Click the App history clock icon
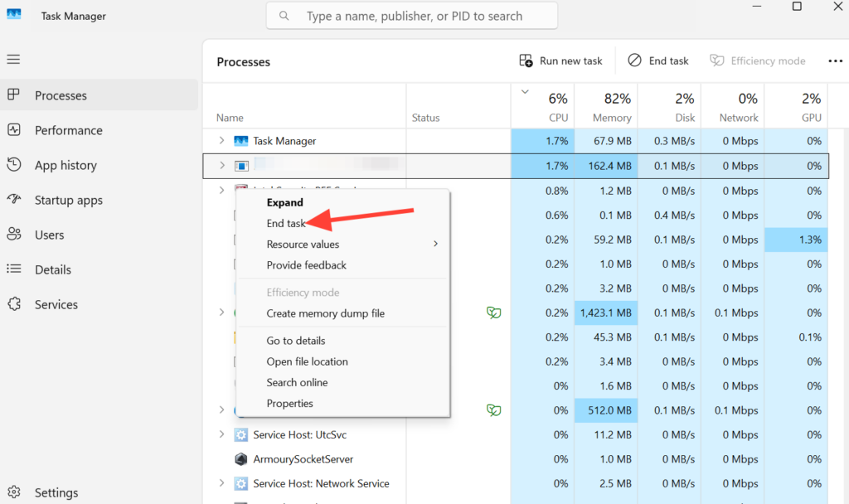Viewport: 849px width, 504px height. [13, 165]
